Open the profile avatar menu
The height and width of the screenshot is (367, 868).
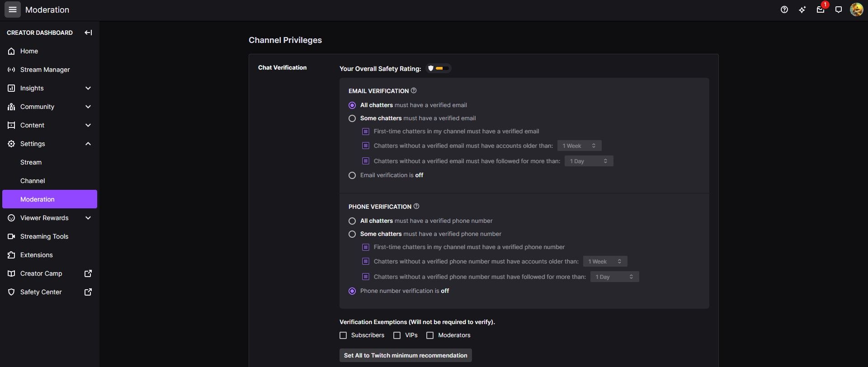pos(857,9)
